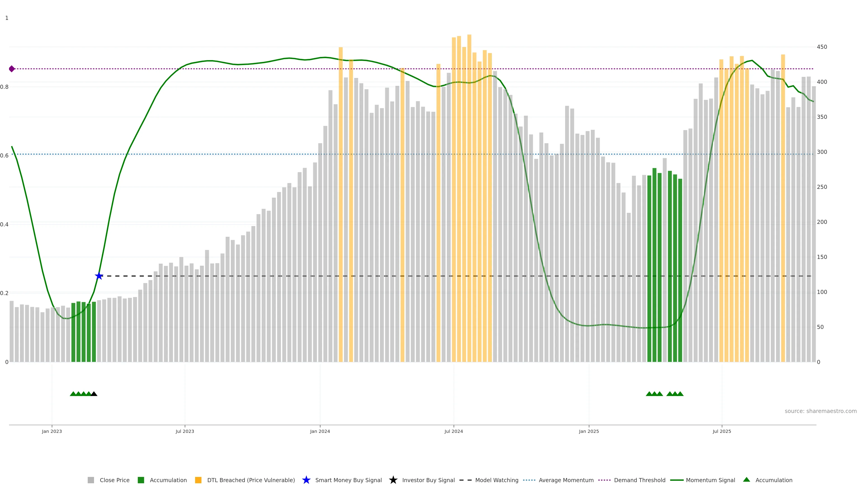Viewport: 868px width, 488px height.
Task: Click the blue star icon in legend
Action: click(306, 480)
